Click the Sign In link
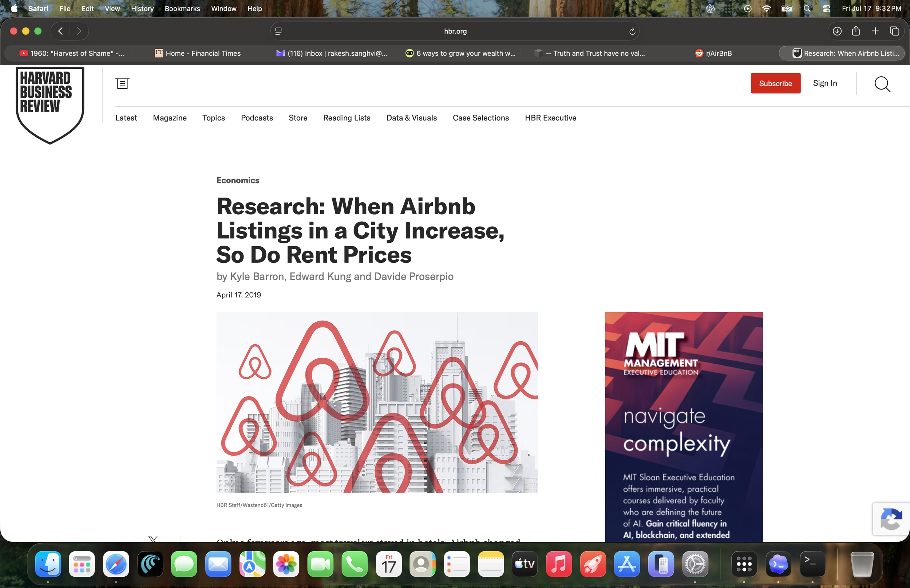The width and height of the screenshot is (910, 588). 825,83
